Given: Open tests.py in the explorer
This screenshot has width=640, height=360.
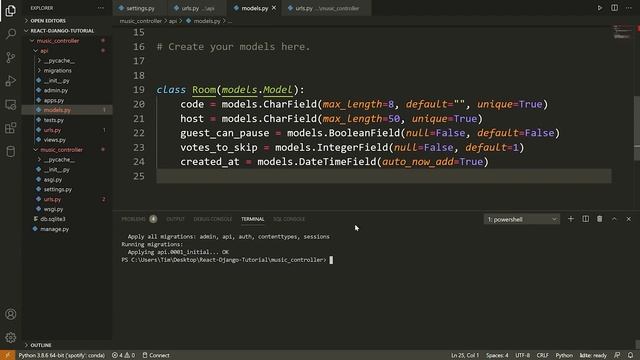Looking at the screenshot, I should point(53,120).
